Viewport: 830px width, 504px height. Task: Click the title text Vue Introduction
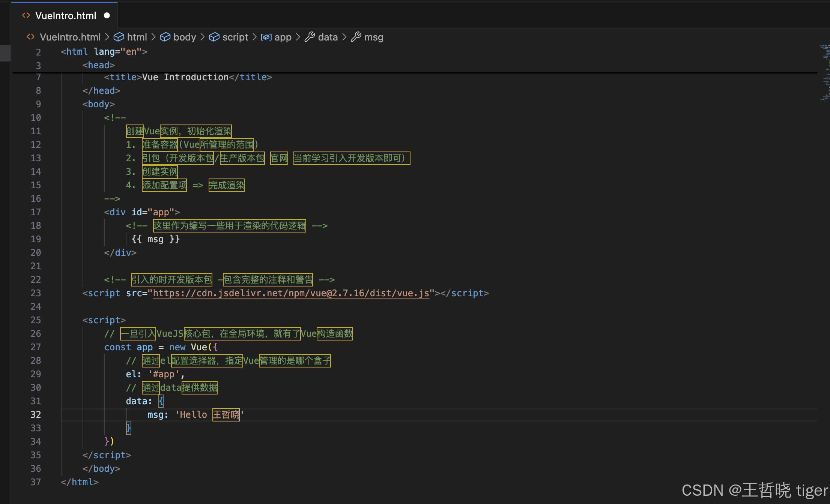pyautogui.click(x=185, y=77)
